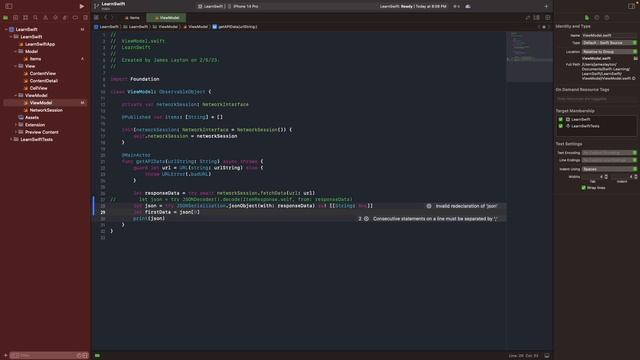Open the project navigator folder icon
The height and width of the screenshot is (360, 640).
5,18
